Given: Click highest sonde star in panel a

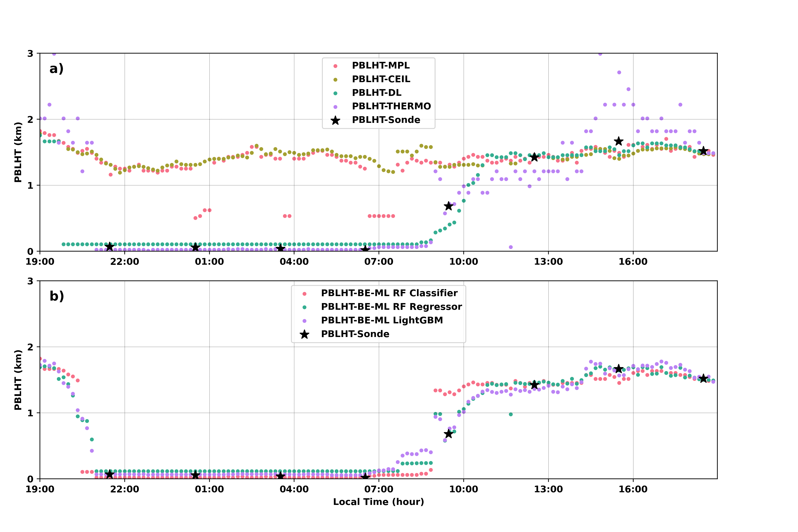Looking at the screenshot, I should (618, 141).
